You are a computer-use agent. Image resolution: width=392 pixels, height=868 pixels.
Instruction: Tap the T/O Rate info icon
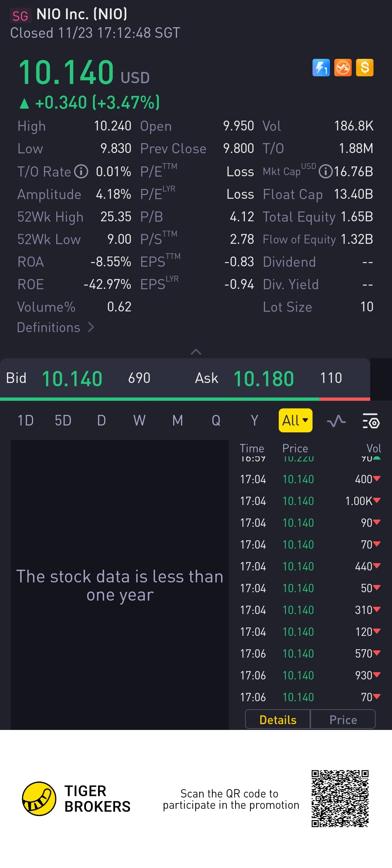[81, 171]
